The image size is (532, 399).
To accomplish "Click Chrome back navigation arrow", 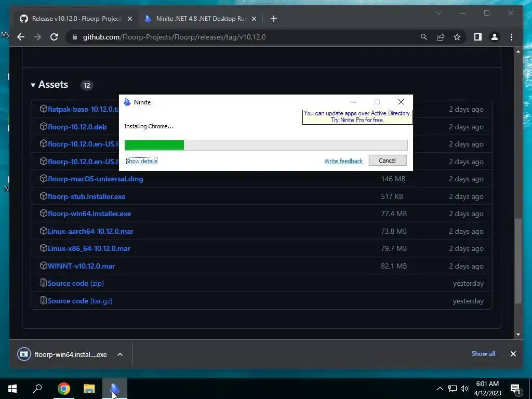I will tap(21, 37).
